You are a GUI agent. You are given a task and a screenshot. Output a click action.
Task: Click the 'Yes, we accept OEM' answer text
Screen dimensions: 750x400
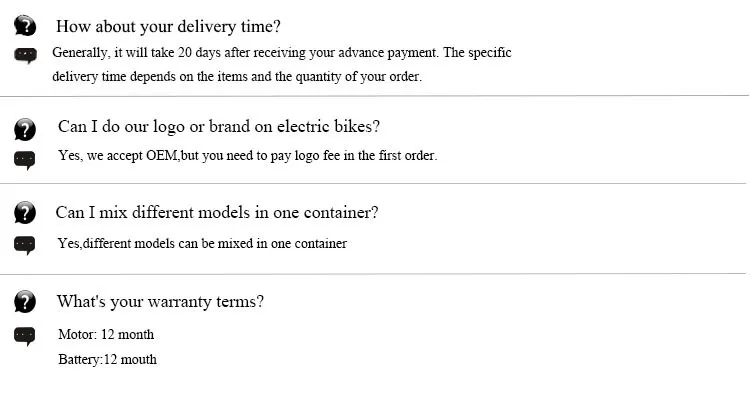click(x=248, y=156)
